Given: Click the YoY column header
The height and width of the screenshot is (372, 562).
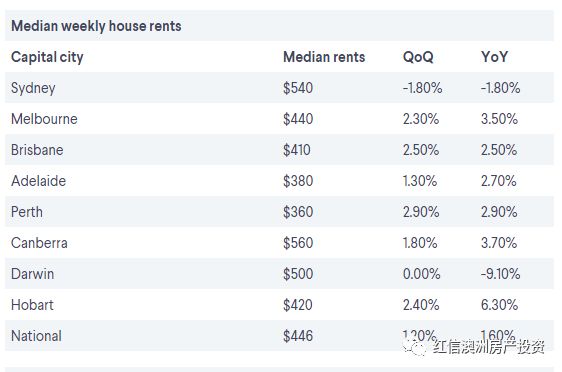Looking at the screenshot, I should [494, 57].
